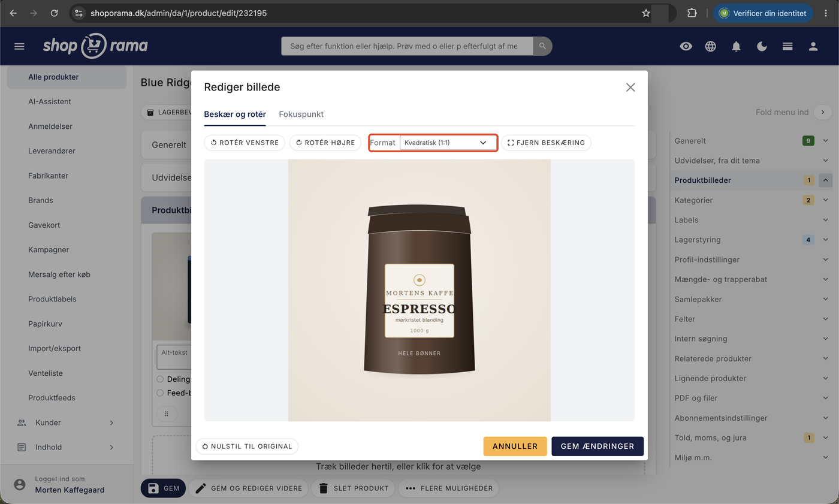This screenshot has height=504, width=839.
Task: Click Lagerbev button with box icon
Action: (167, 112)
